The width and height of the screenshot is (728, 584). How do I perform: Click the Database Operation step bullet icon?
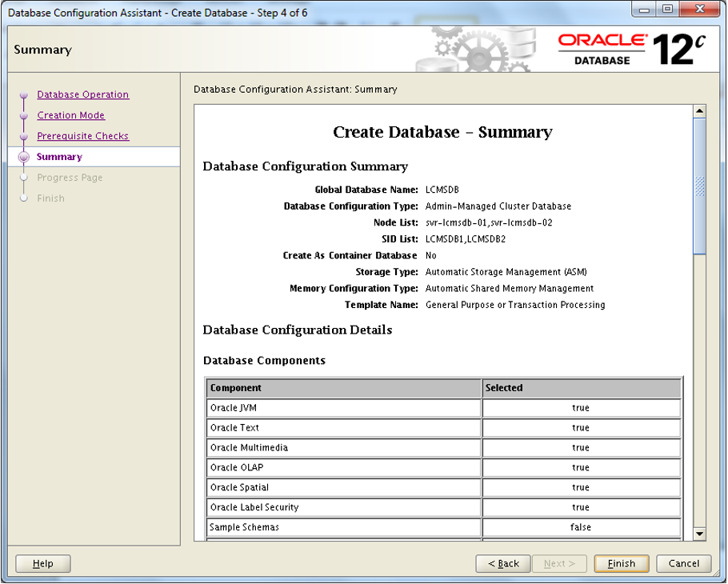(x=24, y=95)
